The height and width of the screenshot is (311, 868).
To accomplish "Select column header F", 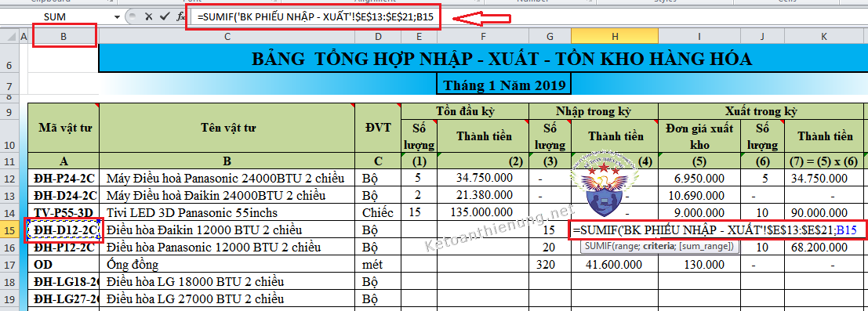I will tap(483, 37).
